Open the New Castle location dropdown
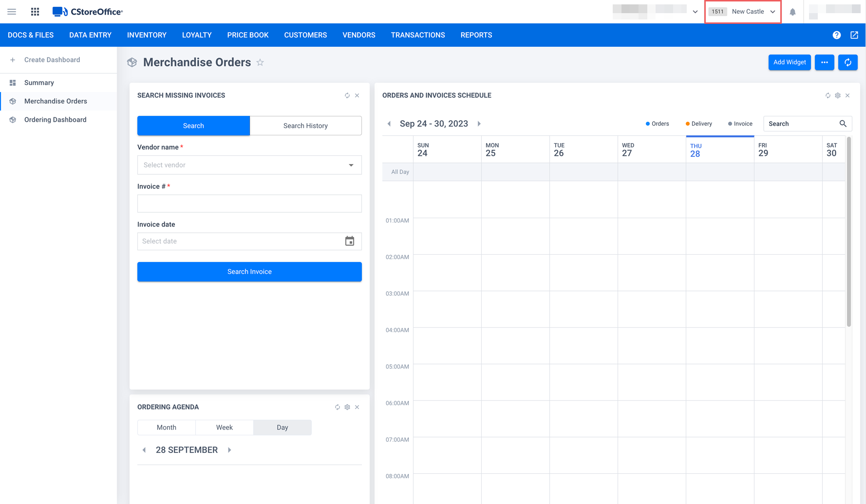 [743, 12]
